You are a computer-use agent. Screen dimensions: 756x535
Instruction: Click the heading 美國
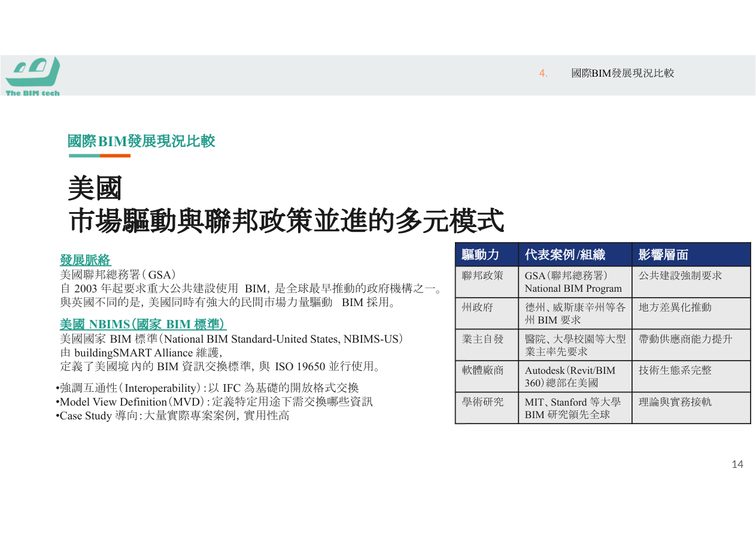(95, 189)
